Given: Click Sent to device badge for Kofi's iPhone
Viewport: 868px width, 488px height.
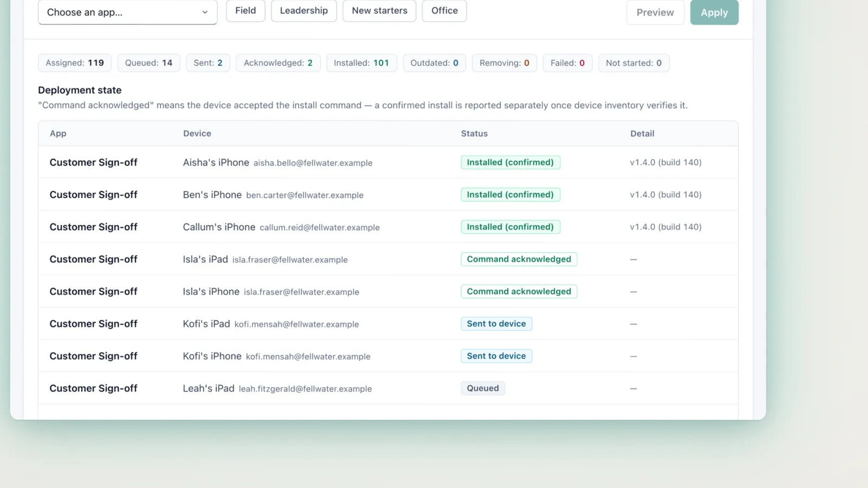Looking at the screenshot, I should click(496, 356).
